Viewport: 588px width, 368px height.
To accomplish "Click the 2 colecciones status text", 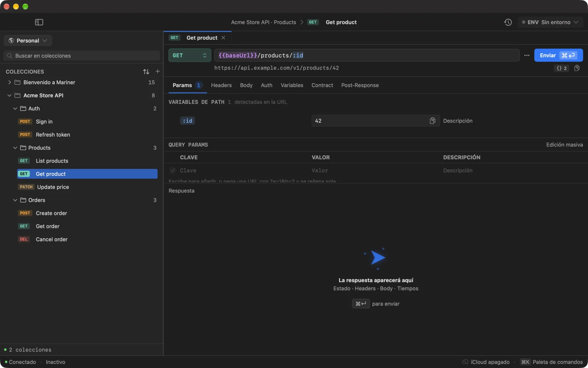I will pos(30,350).
